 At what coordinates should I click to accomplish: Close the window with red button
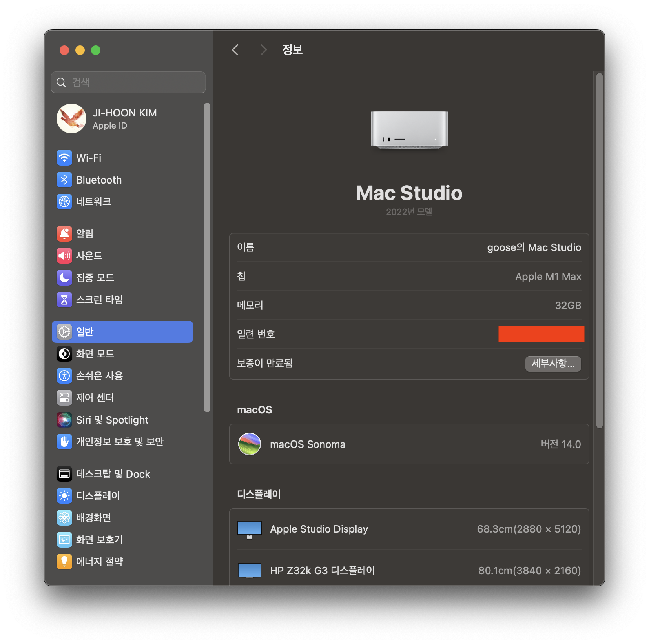point(64,50)
